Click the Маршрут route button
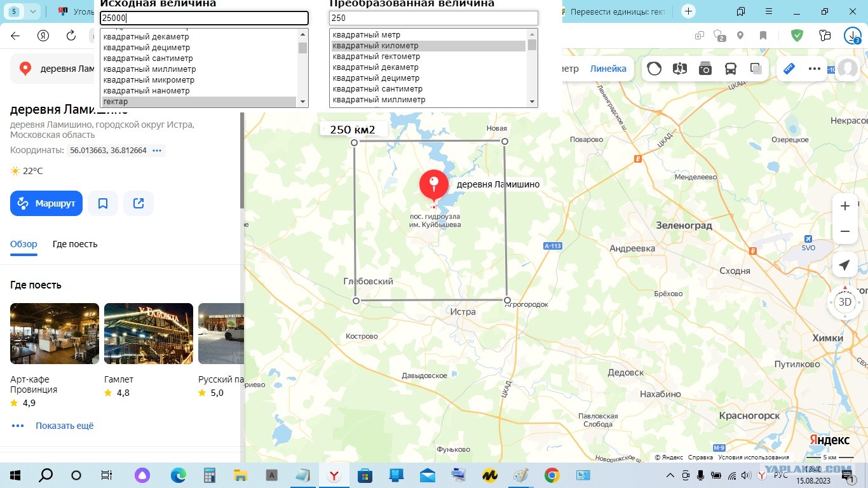The width and height of the screenshot is (868, 488). coord(46,203)
